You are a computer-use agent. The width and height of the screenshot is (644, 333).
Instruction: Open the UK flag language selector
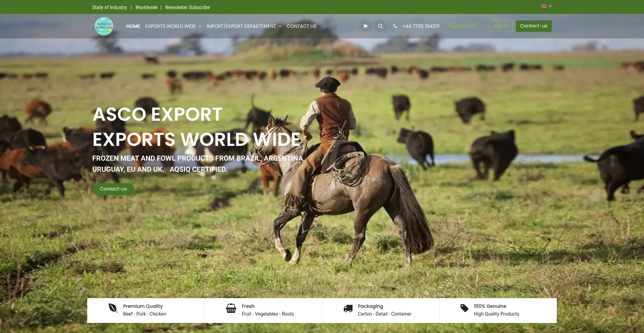pyautogui.click(x=546, y=6)
